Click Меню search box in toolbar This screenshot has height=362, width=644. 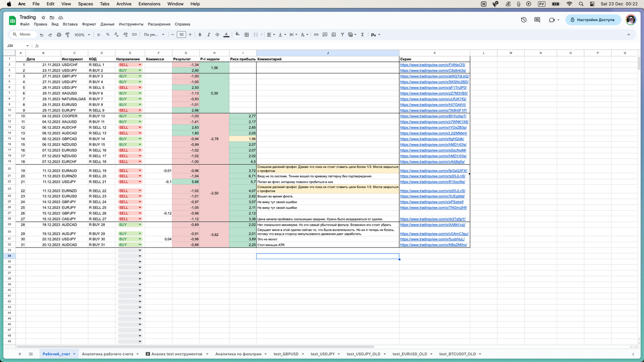tap(23, 35)
